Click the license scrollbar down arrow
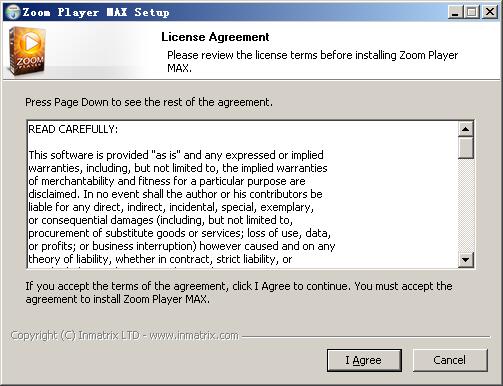The height and width of the screenshot is (386, 503). pyautogui.click(x=466, y=259)
